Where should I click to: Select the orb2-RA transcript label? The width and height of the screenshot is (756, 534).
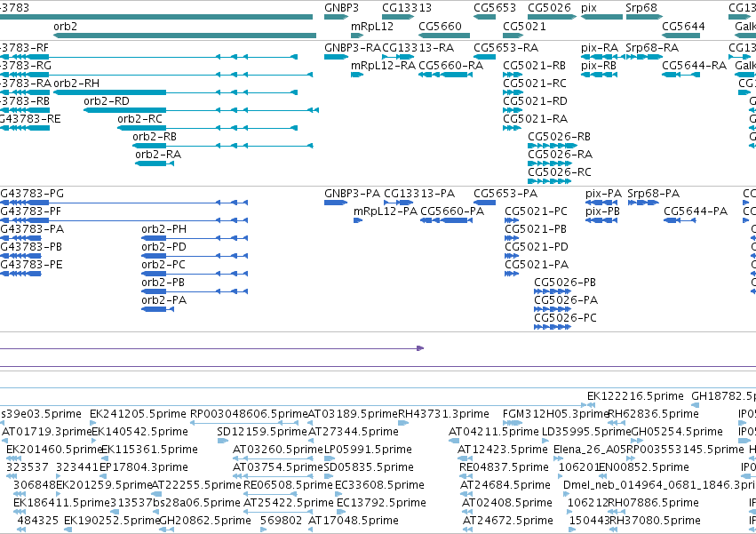[158, 155]
